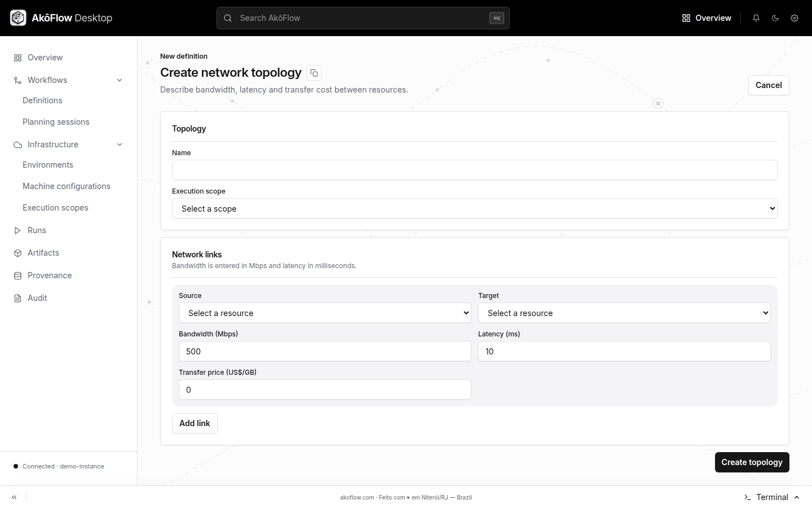Collapse the sidebar with double-chevron icon
This screenshot has width=812, height=508.
tap(14, 497)
